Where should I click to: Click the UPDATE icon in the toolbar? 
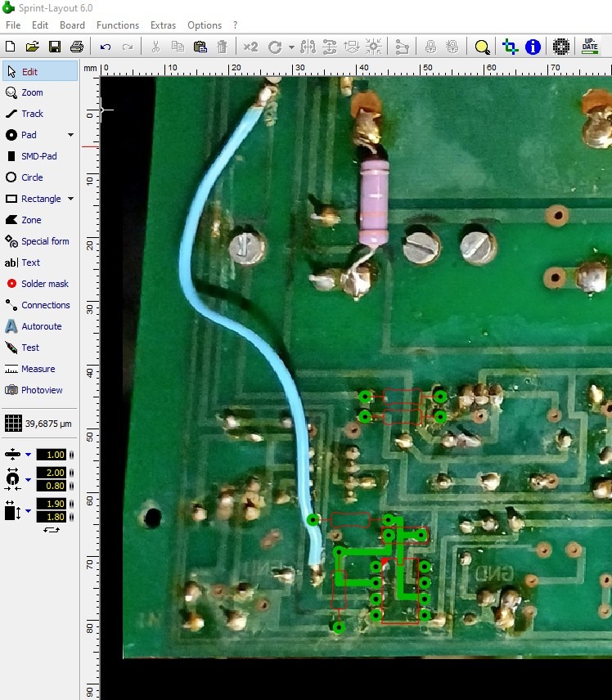[590, 47]
